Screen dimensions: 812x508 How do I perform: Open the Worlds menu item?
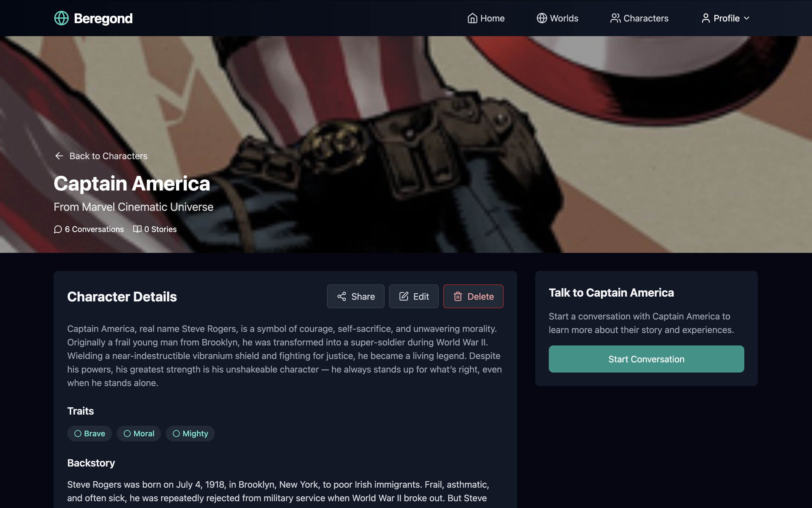coord(558,18)
